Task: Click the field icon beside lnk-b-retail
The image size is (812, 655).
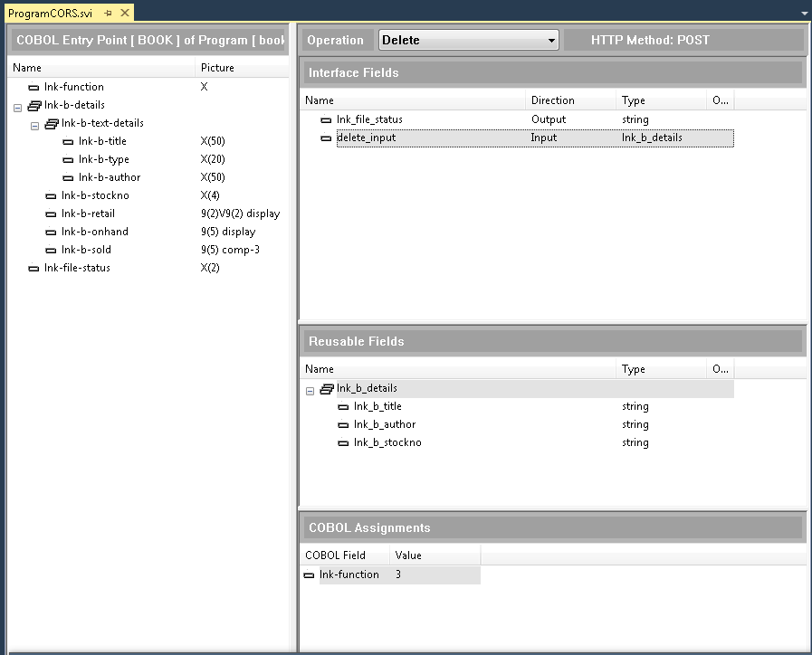Action: 52,214
